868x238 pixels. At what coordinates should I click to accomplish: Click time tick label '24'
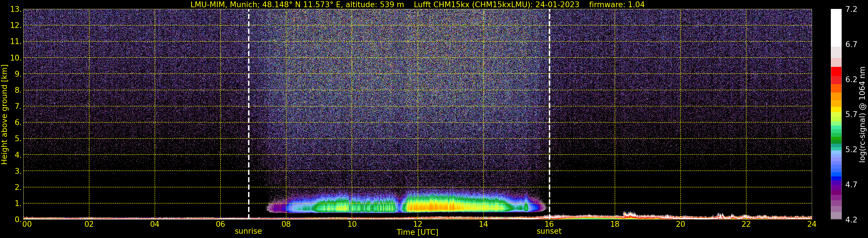(x=812, y=224)
